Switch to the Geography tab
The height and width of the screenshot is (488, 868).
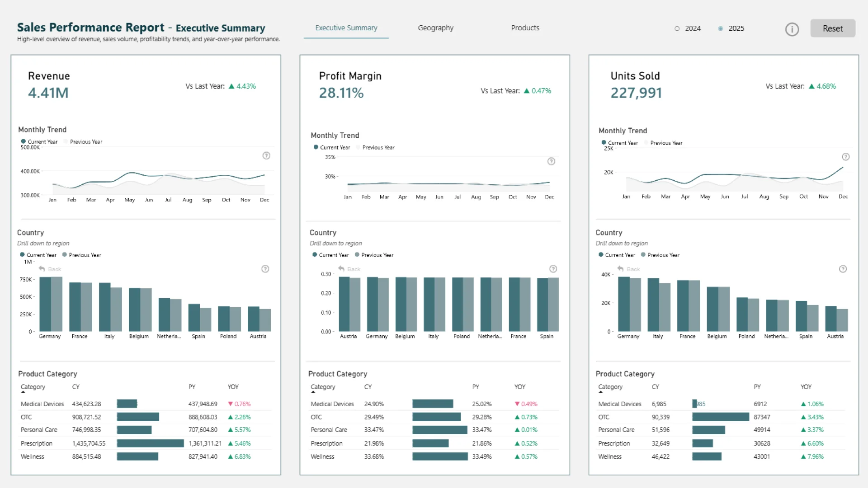(435, 28)
